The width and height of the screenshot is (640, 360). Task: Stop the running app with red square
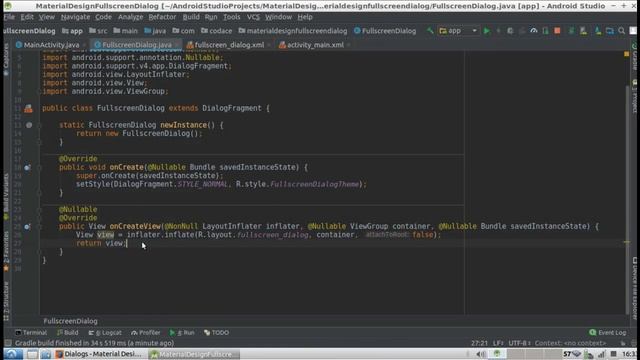click(557, 31)
